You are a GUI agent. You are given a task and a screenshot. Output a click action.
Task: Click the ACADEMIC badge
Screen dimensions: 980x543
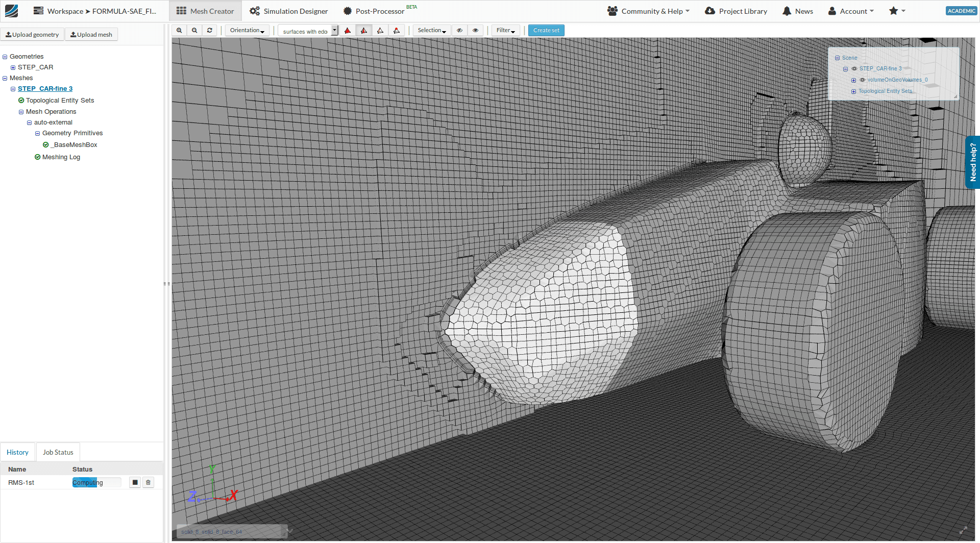[x=962, y=11]
